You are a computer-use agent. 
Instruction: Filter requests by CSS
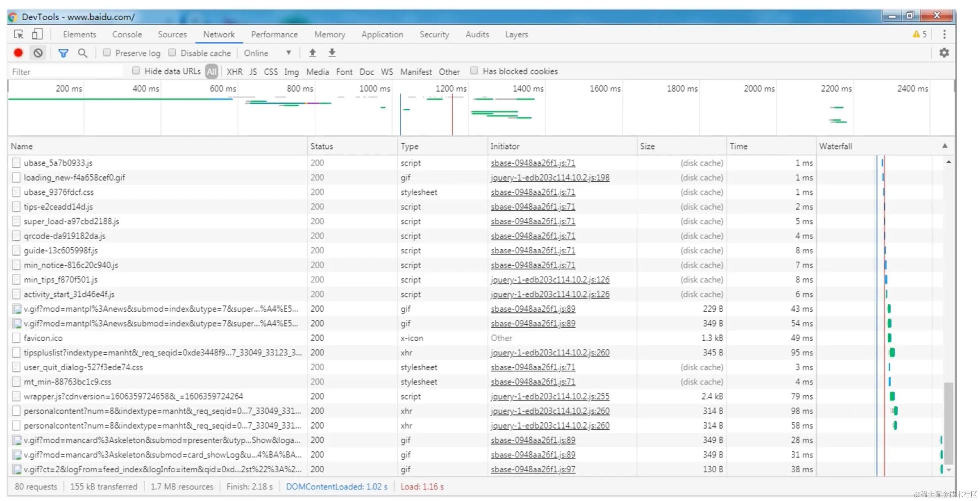click(x=271, y=72)
